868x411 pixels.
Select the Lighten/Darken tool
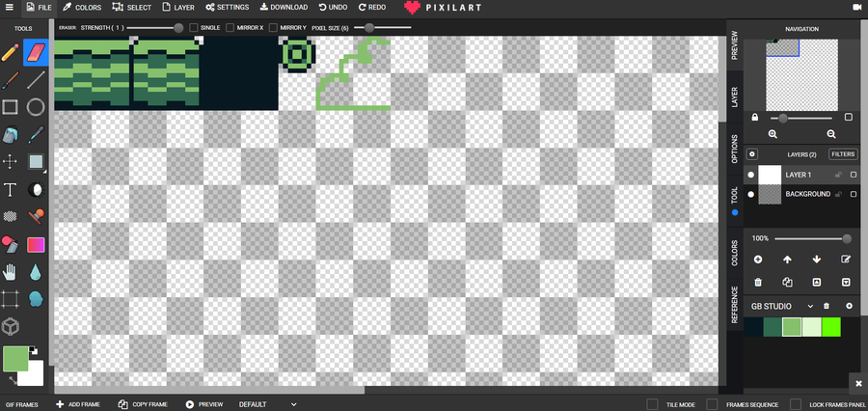(36, 189)
